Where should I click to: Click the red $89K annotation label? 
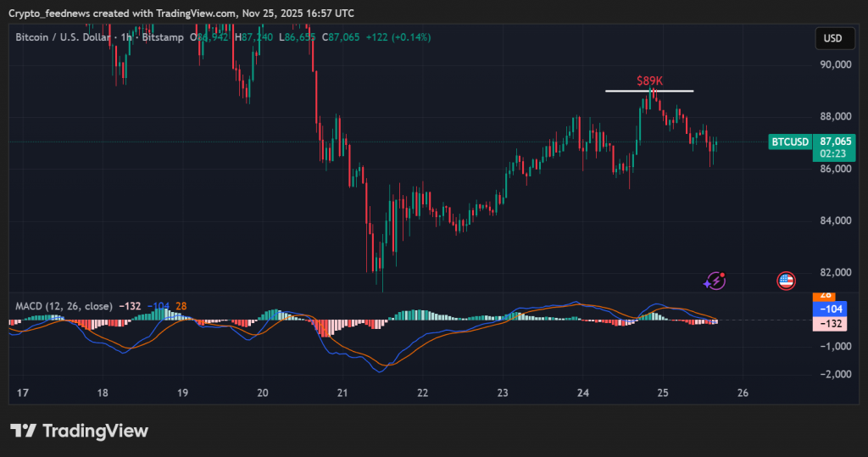click(x=649, y=81)
